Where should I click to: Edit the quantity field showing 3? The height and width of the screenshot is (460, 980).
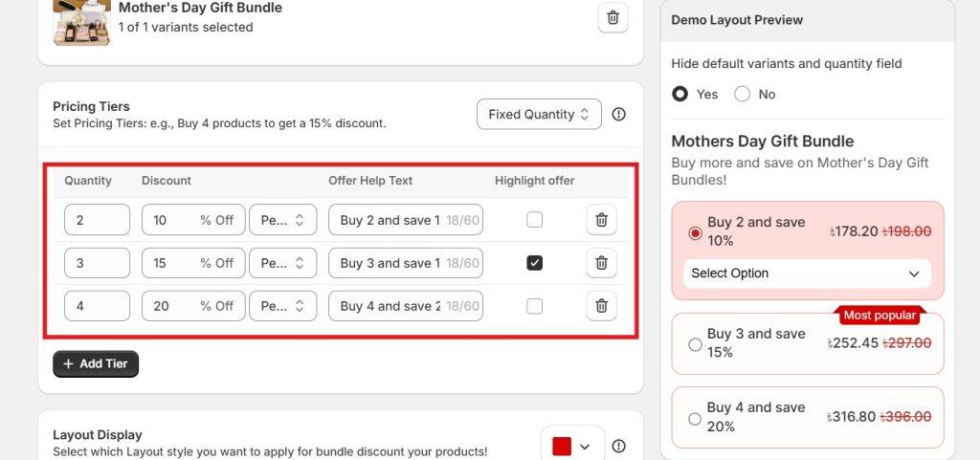click(x=97, y=263)
